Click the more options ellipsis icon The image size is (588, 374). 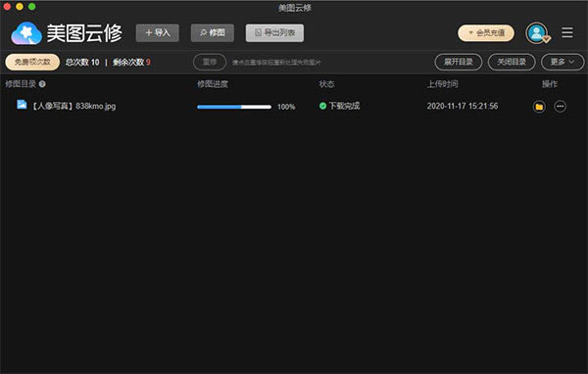[561, 107]
